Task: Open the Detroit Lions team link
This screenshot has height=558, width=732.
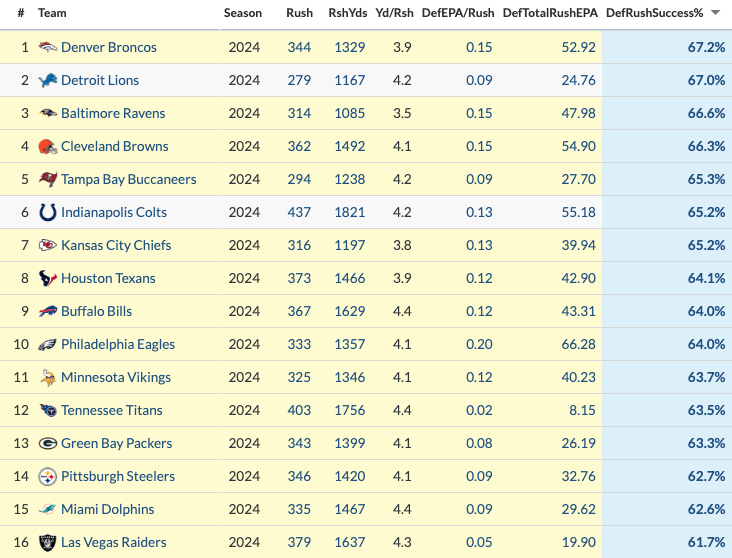Action: point(100,80)
